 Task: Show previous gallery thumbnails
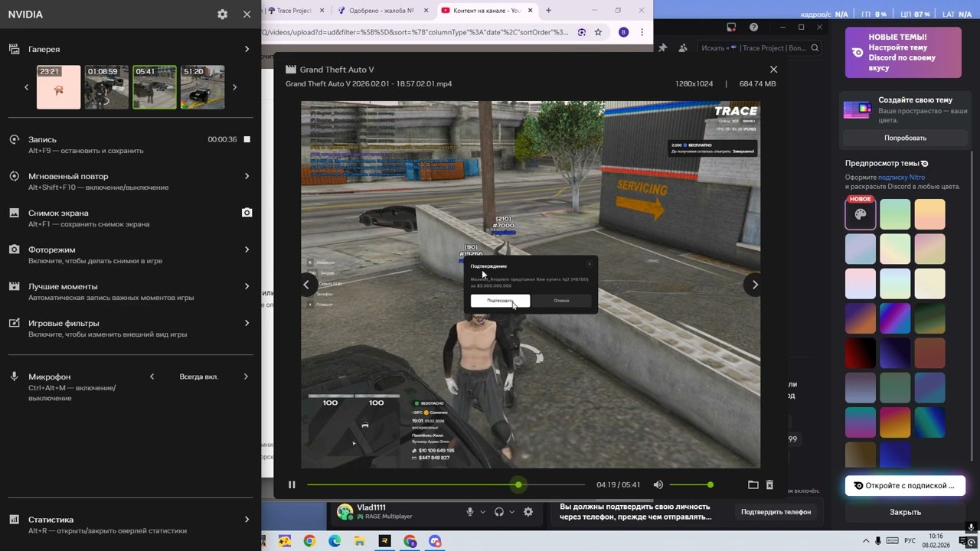pyautogui.click(x=27, y=87)
